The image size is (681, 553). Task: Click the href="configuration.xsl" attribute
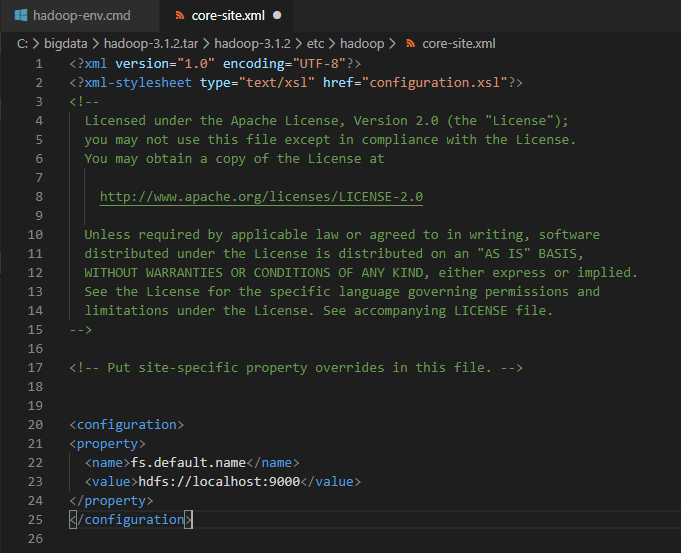pos(415,83)
